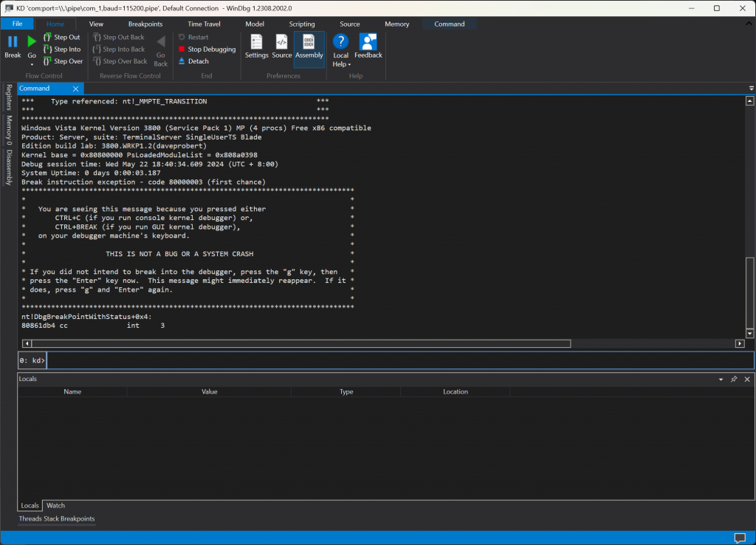Open the Breakpoints ribbon tab
This screenshot has height=545, width=756.
(145, 24)
